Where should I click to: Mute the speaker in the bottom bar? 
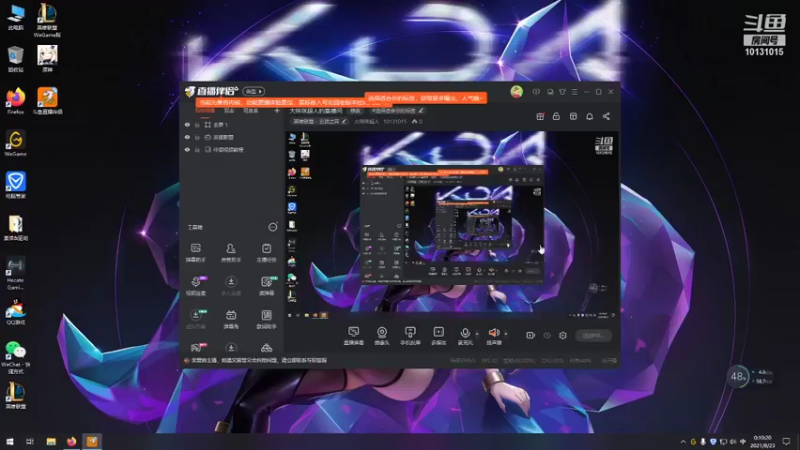click(493, 333)
